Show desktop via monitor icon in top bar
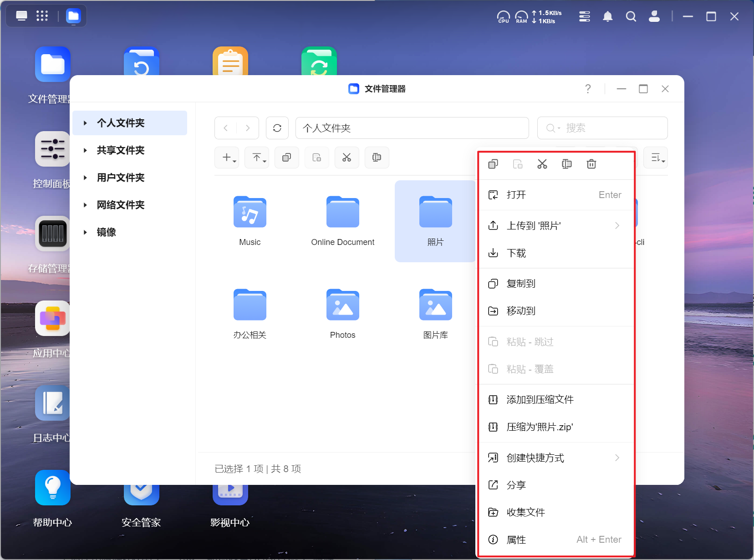The height and width of the screenshot is (560, 754). pyautogui.click(x=21, y=16)
